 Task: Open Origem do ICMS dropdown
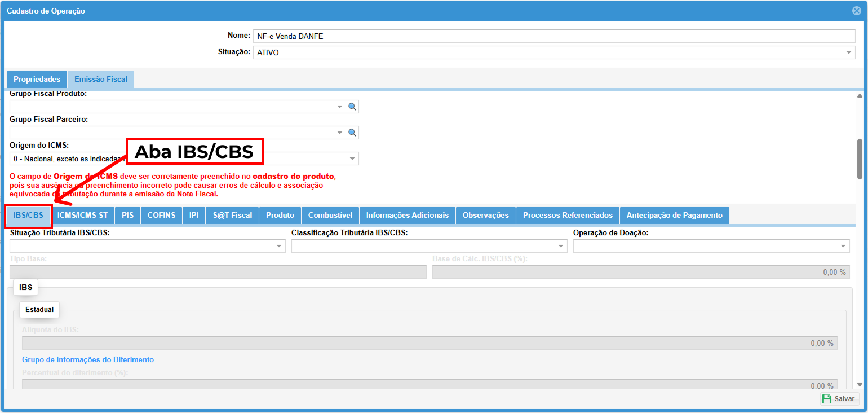[352, 159]
